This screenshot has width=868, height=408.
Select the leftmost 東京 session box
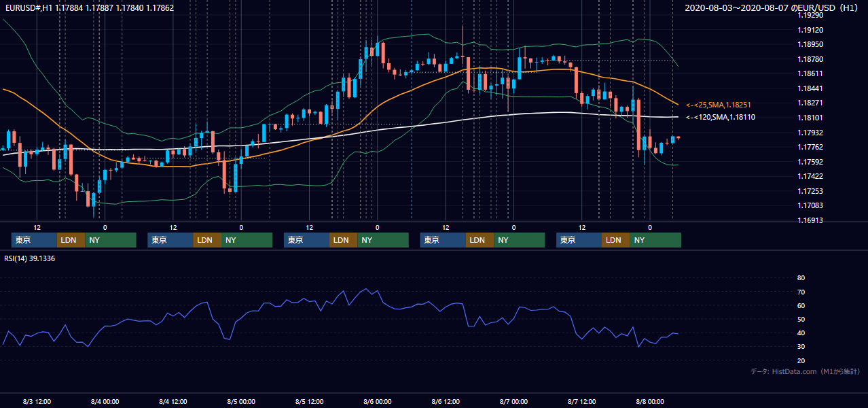coord(34,240)
